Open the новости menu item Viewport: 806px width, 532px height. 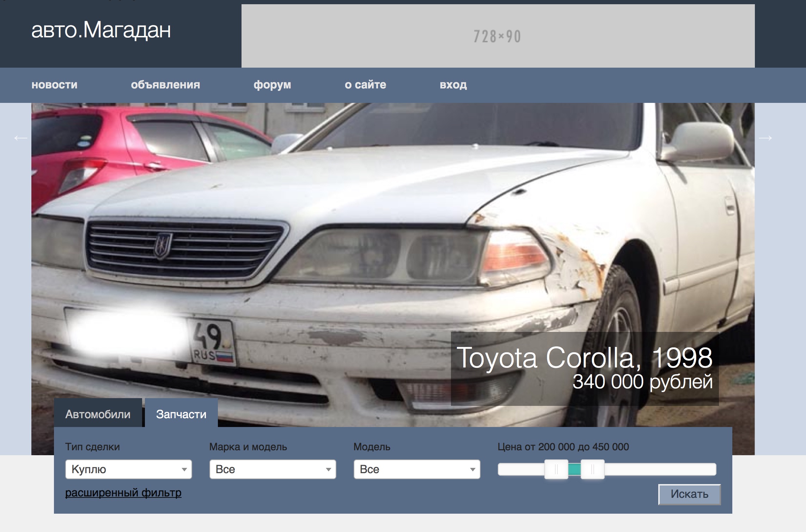(54, 85)
